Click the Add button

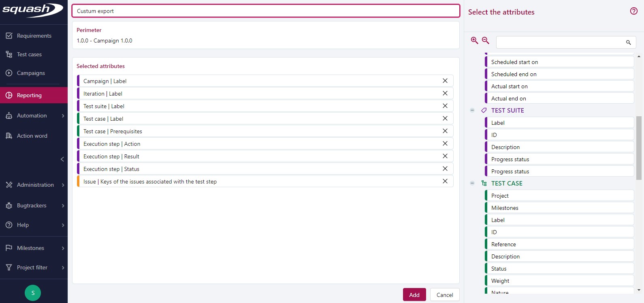click(x=414, y=295)
